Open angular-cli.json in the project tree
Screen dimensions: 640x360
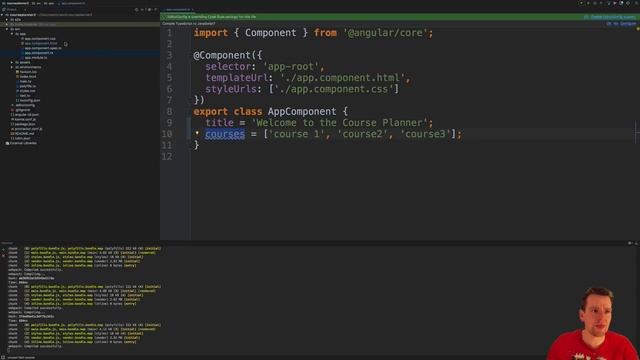27,115
